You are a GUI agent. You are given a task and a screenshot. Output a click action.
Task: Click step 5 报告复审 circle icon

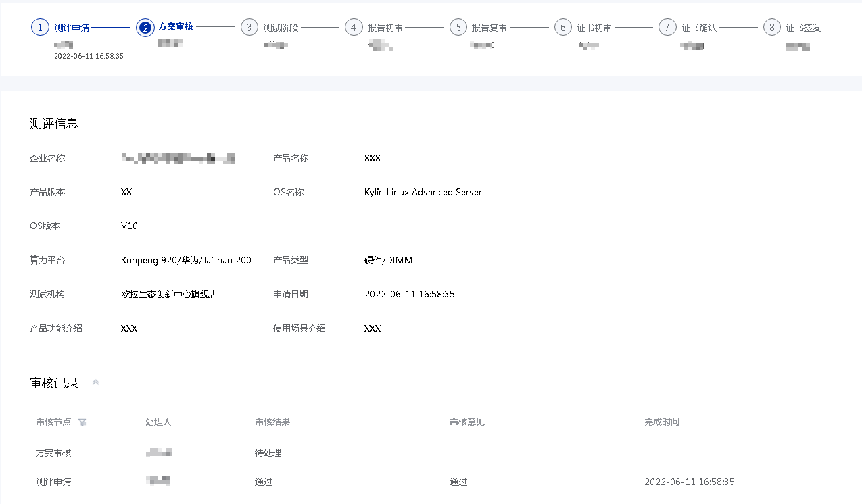(x=458, y=28)
